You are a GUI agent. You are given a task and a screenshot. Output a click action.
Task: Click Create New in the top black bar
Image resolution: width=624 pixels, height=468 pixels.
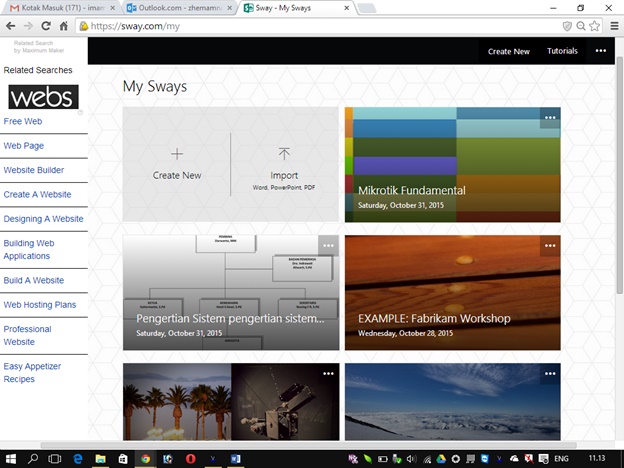509,51
